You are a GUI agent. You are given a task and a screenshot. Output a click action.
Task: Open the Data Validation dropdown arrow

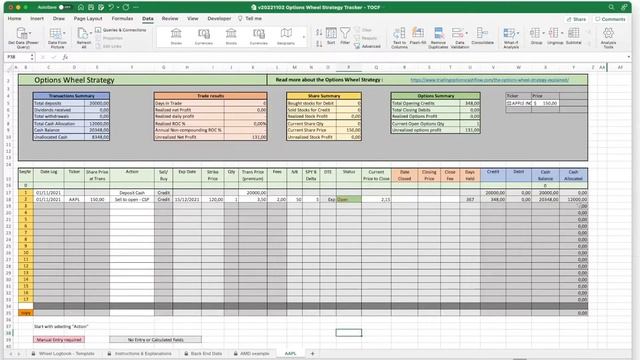(x=467, y=33)
